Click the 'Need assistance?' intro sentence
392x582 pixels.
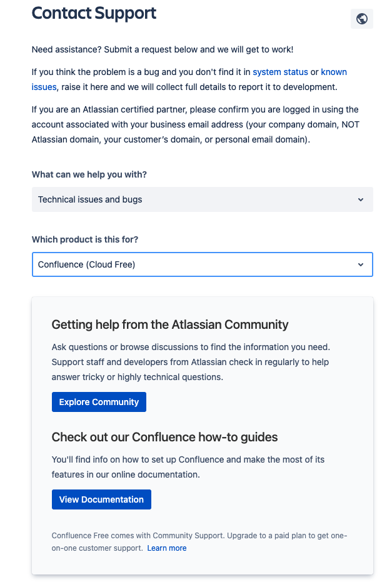tap(162, 50)
